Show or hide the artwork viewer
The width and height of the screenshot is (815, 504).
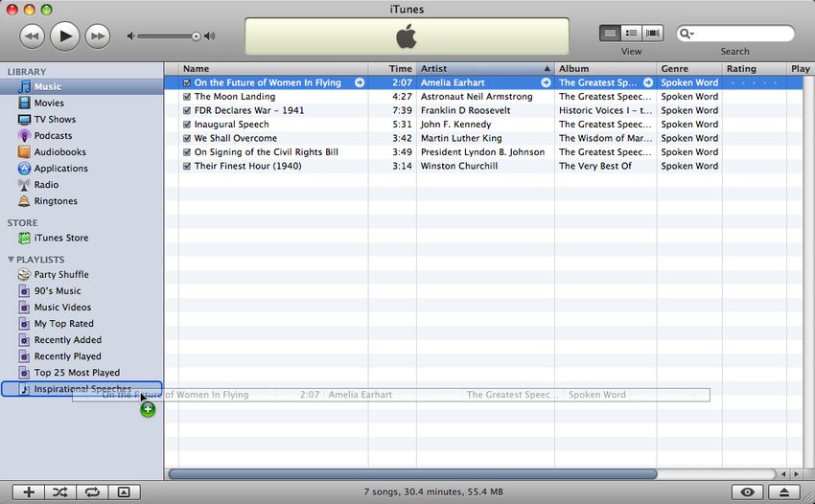(x=124, y=493)
